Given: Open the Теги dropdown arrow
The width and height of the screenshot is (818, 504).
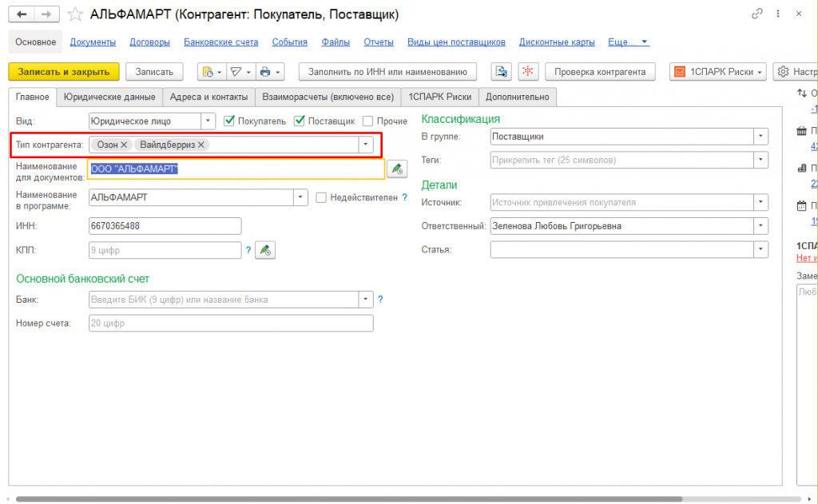Looking at the screenshot, I should point(760,160).
